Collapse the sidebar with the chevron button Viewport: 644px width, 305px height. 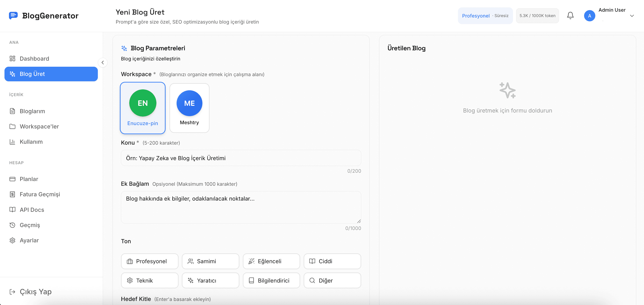(x=103, y=63)
